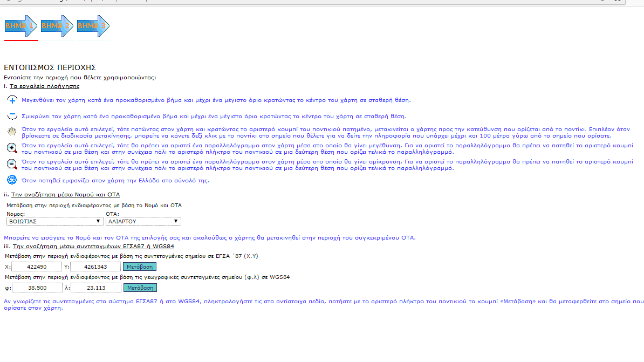Click text starting 'Σμικρύνει τον χάρτη'
The width and height of the screenshot is (644, 362).
coord(214,117)
